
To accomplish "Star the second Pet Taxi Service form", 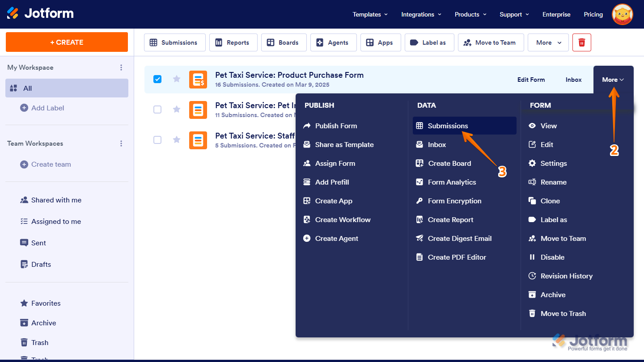I will click(x=177, y=109).
